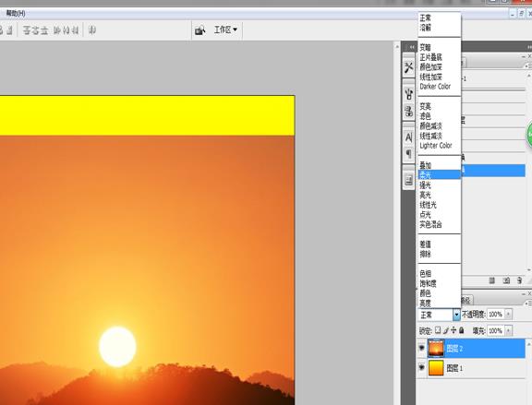The width and height of the screenshot is (532, 405).
Task: Click the lock position move icon
Action: 453,329
